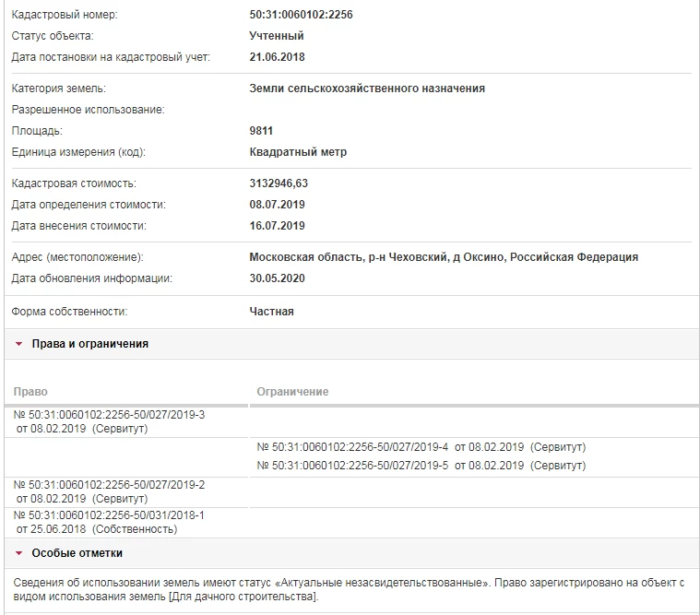
Task: Click the value entry date 16.07.2019
Action: pyautogui.click(x=277, y=226)
